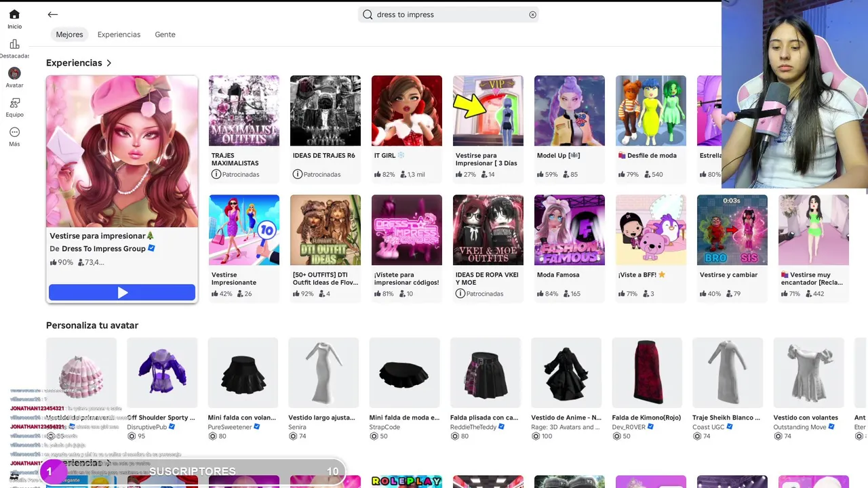Open the TRAJES MAXIMALISTAS experience thumbnail
868x488 pixels.
point(244,110)
